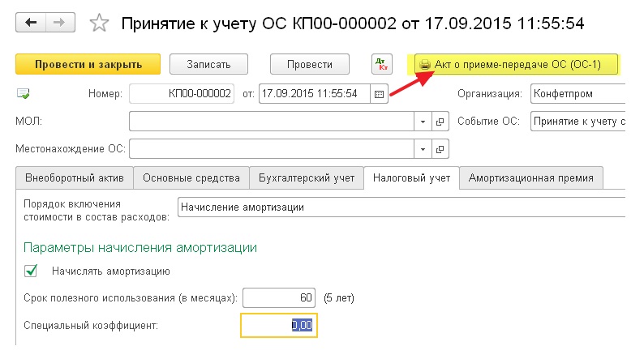Open the Местонахождение ОС record via open icon
Screen dimensions: 644x359
coord(440,149)
